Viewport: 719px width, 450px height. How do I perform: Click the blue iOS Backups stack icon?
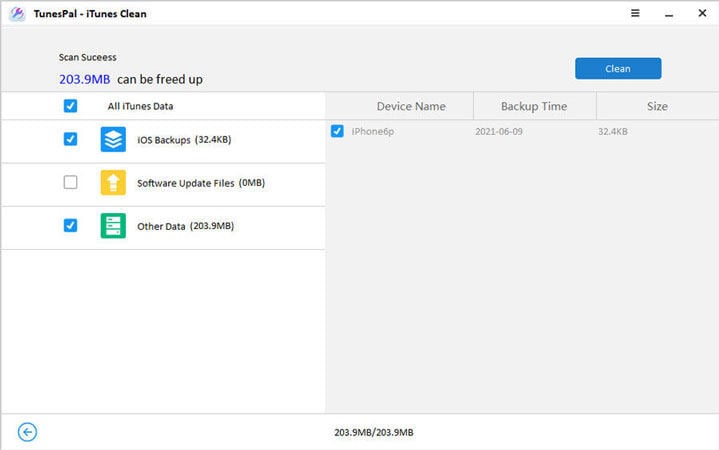113,140
